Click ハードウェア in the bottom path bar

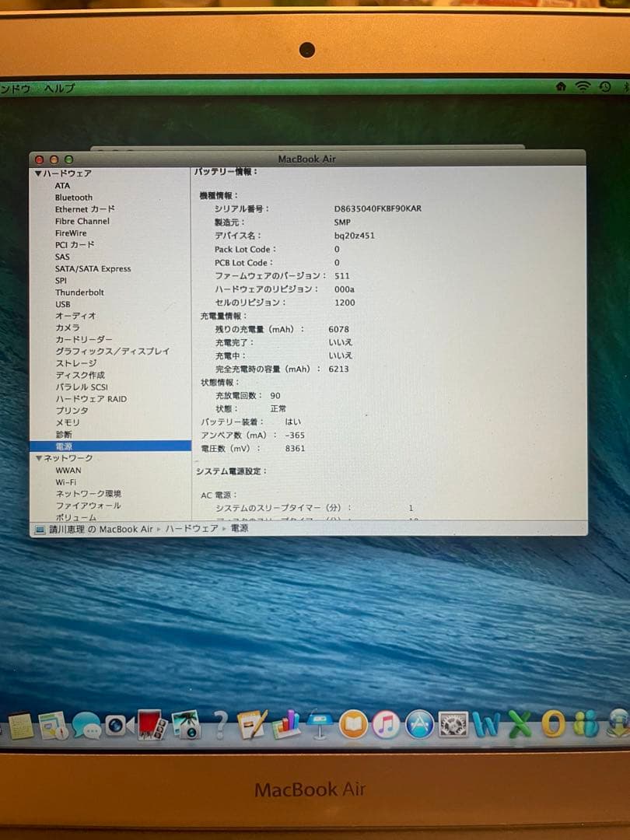click(182, 529)
